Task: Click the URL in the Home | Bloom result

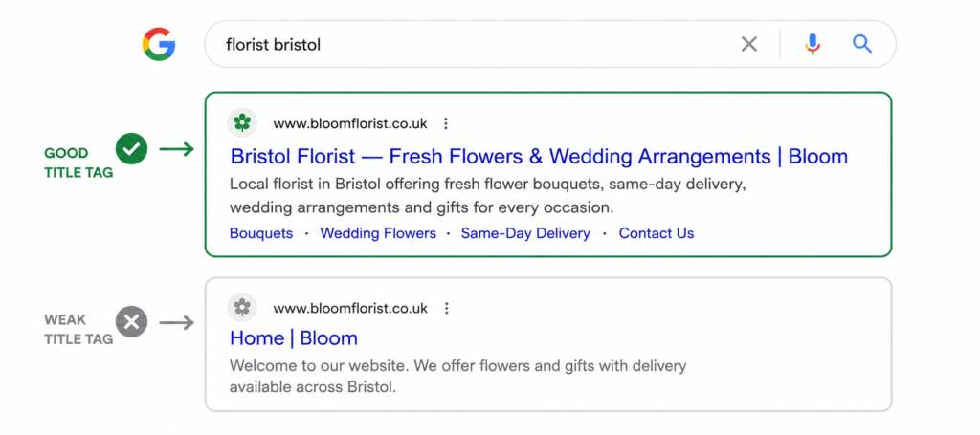Action: click(x=350, y=308)
